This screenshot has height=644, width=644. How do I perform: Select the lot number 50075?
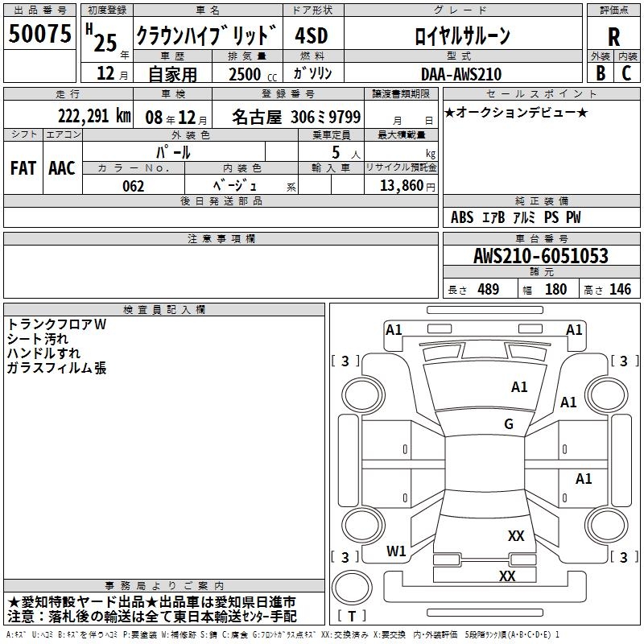click(39, 34)
